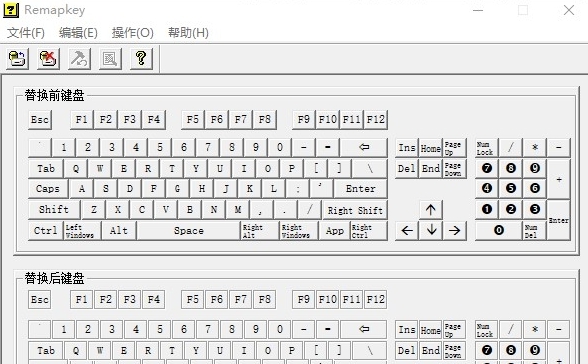The image size is (588, 364).
Task: Select Caps key on 替换前键盘
Action: 48,189
